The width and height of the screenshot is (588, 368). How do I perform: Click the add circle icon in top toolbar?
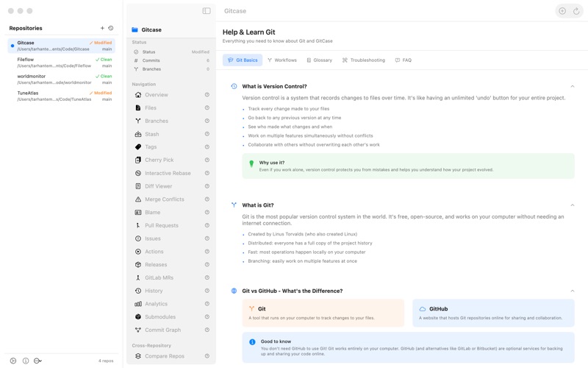pyautogui.click(x=562, y=11)
